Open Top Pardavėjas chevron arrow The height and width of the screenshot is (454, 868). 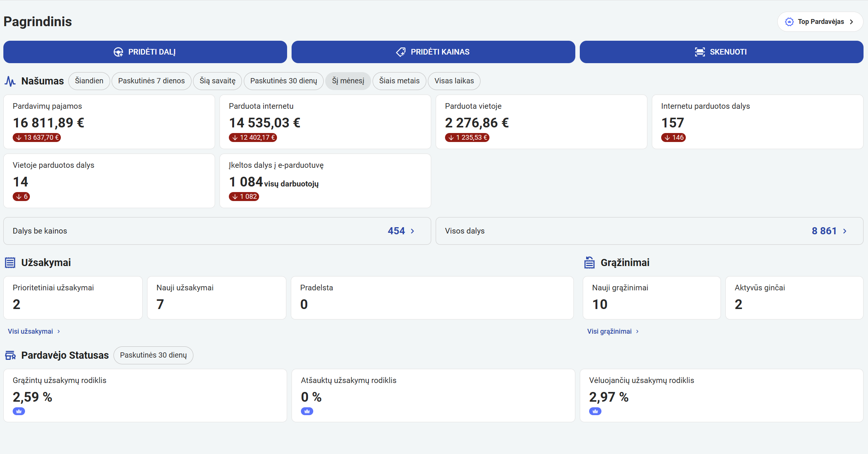pos(852,22)
